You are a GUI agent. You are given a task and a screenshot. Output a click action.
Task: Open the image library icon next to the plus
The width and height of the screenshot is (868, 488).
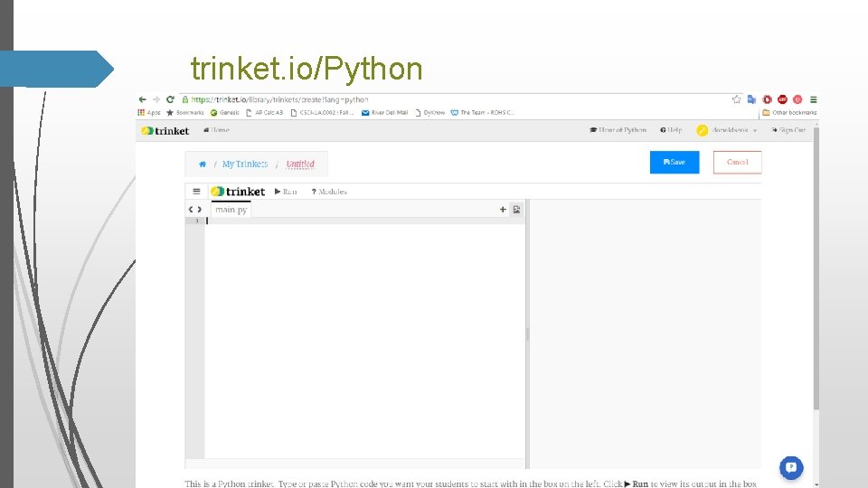(x=516, y=209)
